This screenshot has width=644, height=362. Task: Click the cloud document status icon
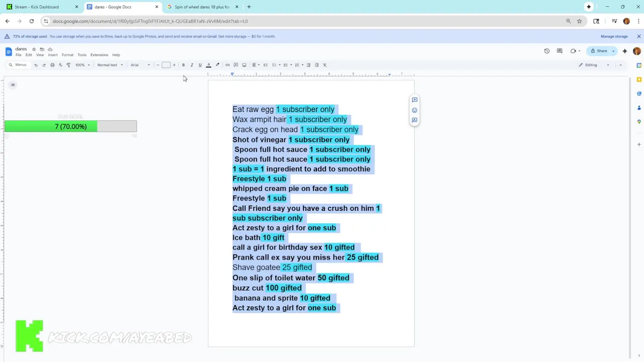pos(50,49)
